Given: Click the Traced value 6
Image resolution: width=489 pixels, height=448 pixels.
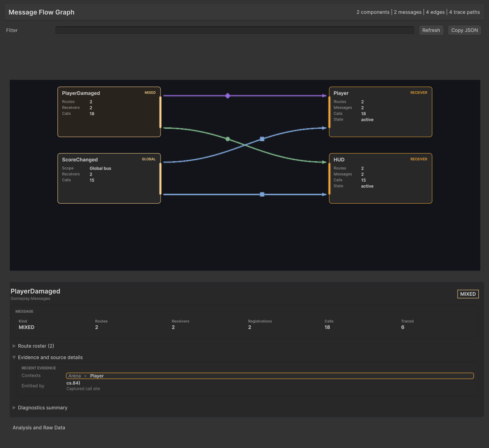Looking at the screenshot, I should [403, 327].
